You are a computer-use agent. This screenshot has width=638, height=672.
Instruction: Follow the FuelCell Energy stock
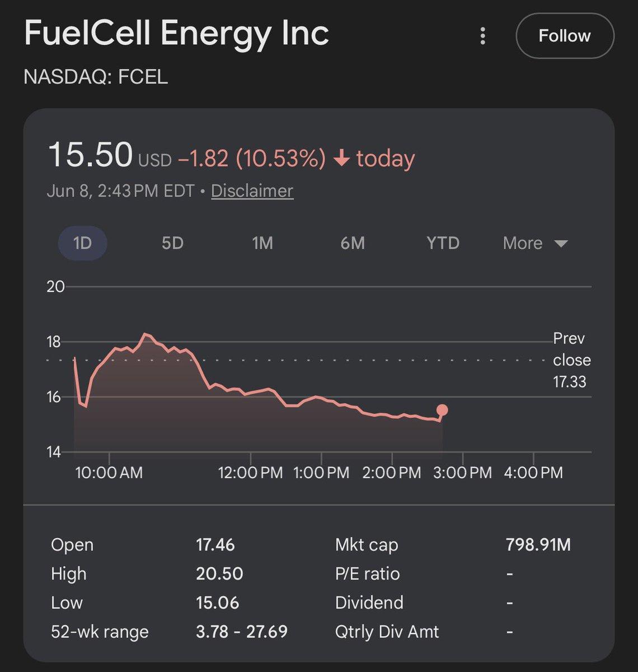565,36
